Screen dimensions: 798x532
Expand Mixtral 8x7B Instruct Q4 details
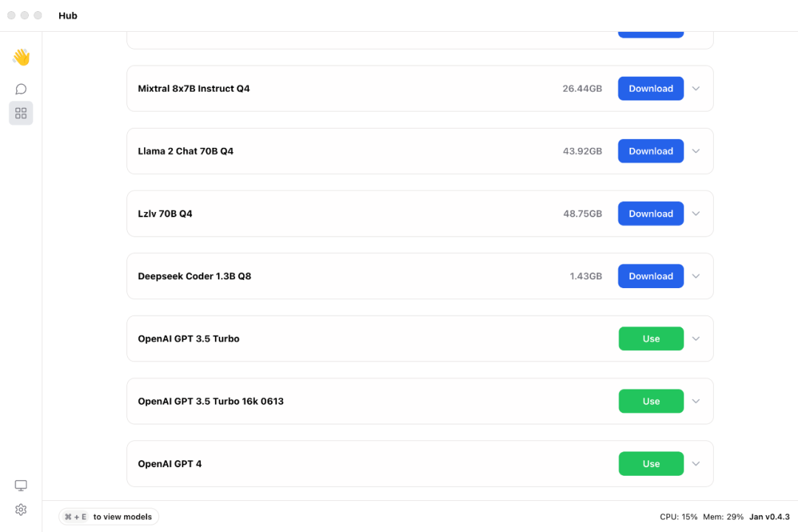696,89
